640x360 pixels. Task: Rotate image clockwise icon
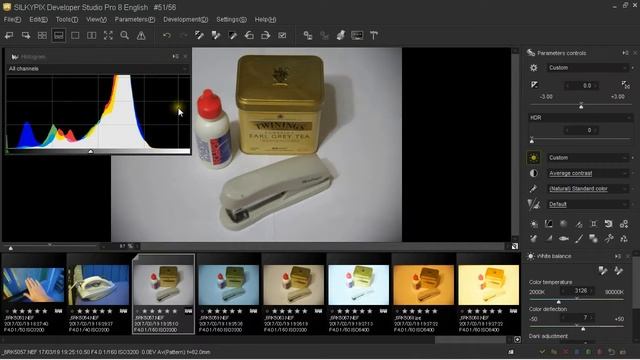[266, 36]
